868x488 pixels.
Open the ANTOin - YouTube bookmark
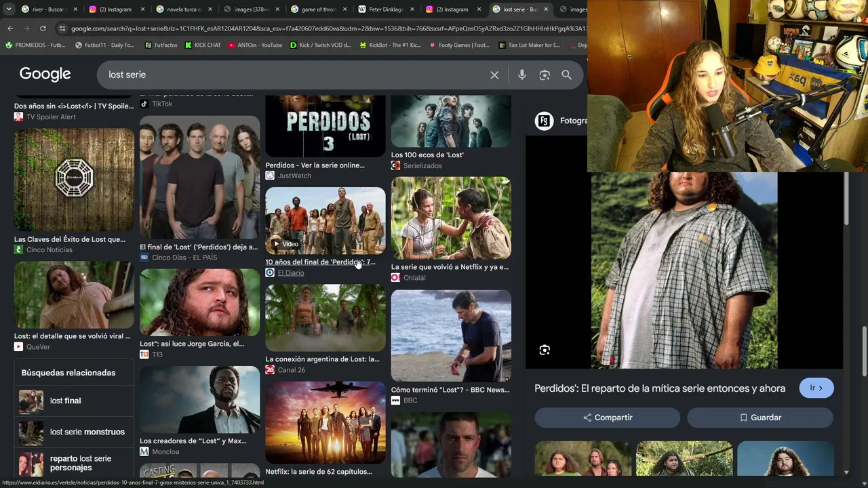click(x=255, y=45)
